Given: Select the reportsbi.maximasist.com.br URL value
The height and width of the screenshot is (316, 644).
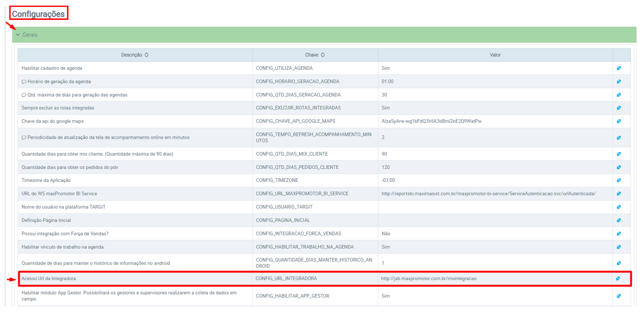Looking at the screenshot, I should tap(489, 194).
